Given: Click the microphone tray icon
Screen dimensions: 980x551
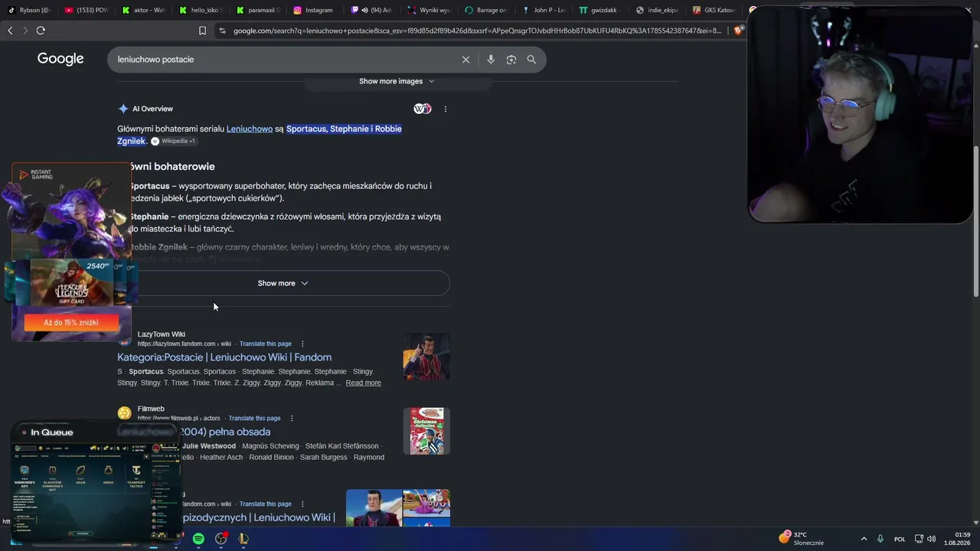Looking at the screenshot, I should click(880, 539).
